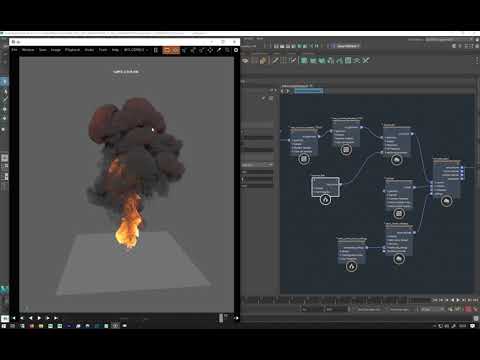Click the circular icon under the rightmost graph node
Image resolution: width=480 pixels, height=360 pixels.
tap(447, 201)
